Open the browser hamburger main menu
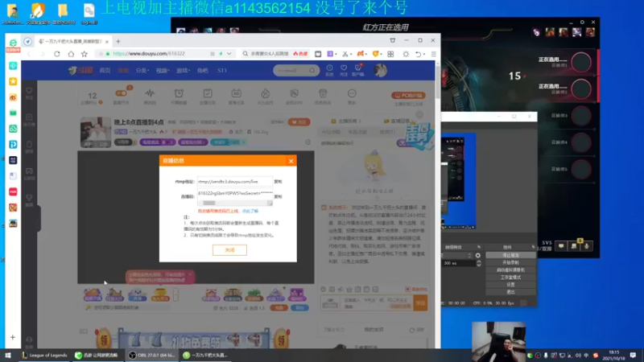This screenshot has width=644, height=362. coord(434,54)
